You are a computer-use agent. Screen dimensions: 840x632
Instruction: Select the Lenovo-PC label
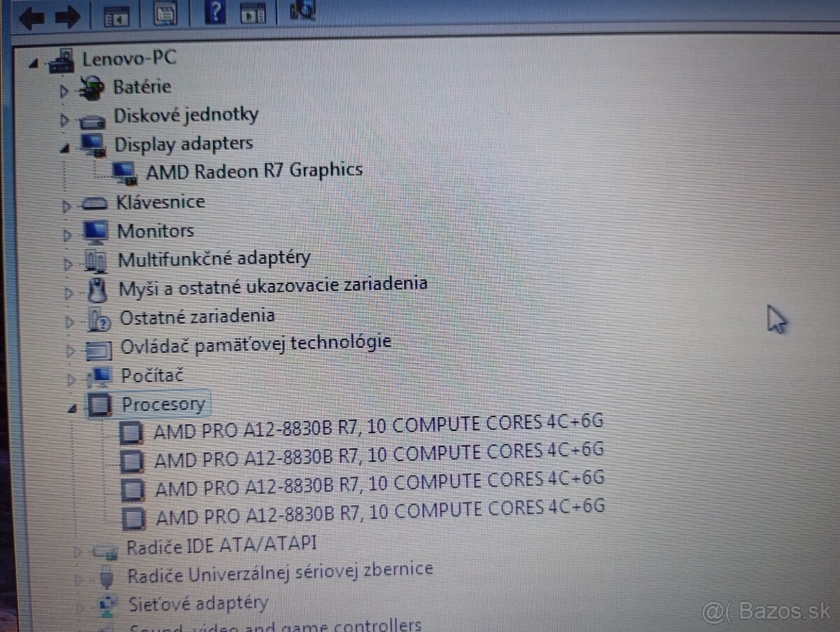(x=129, y=58)
